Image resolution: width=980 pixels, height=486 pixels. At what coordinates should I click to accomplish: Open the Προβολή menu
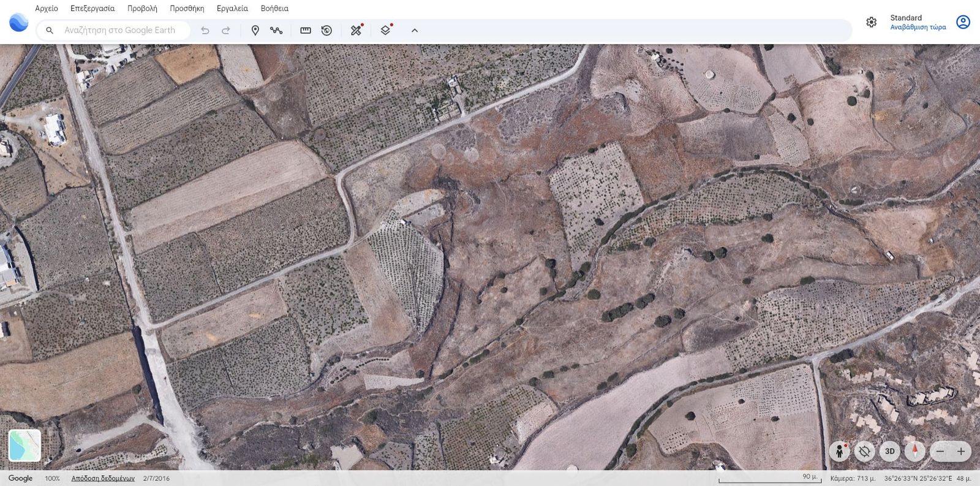142,9
